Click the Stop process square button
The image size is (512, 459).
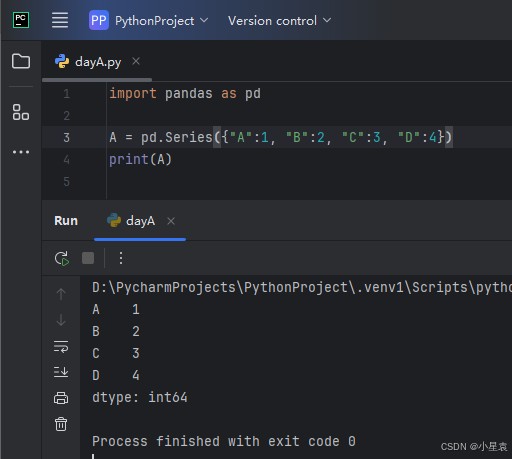tap(88, 258)
